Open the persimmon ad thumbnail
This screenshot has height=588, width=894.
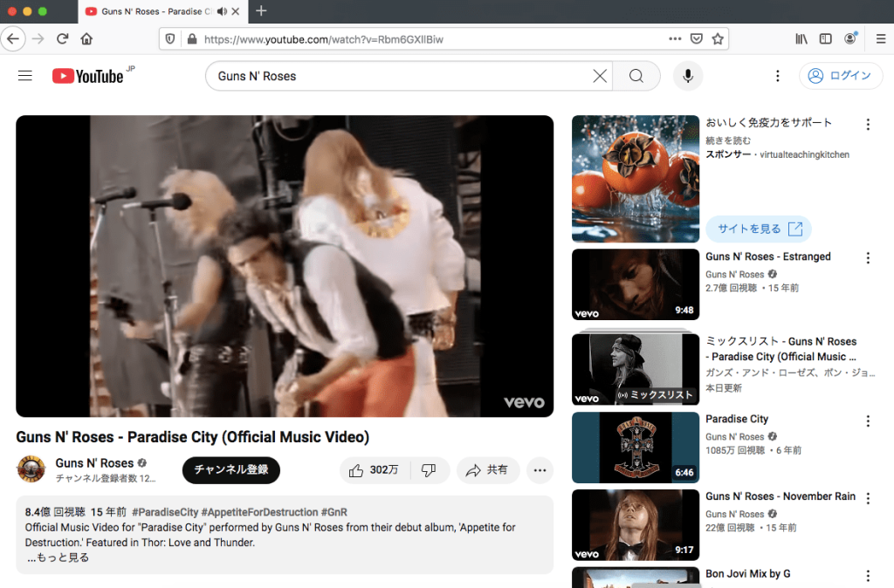click(x=636, y=179)
